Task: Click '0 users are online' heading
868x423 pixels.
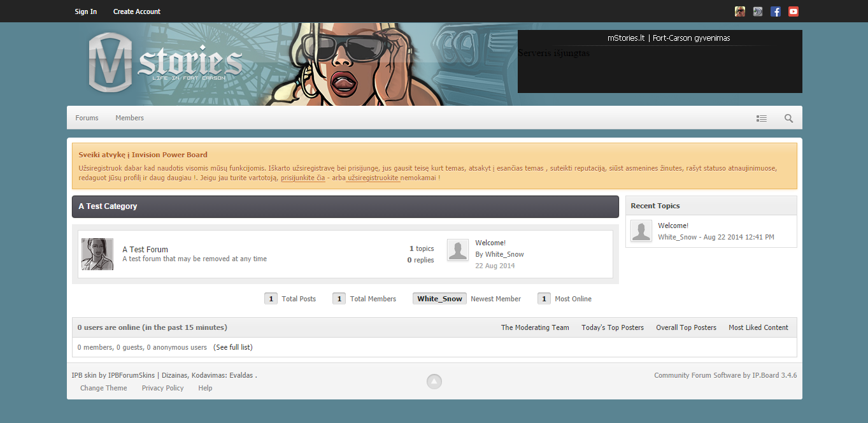Action: pyautogui.click(x=152, y=327)
